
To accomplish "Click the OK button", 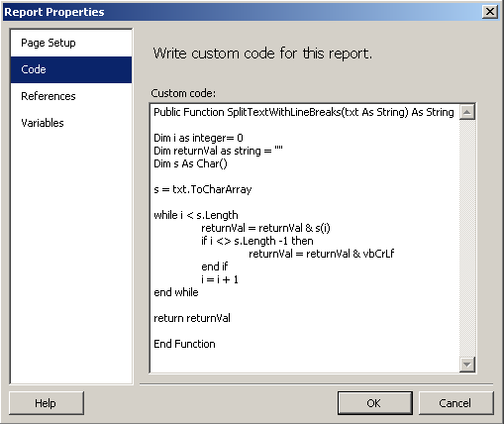I will point(375,403).
